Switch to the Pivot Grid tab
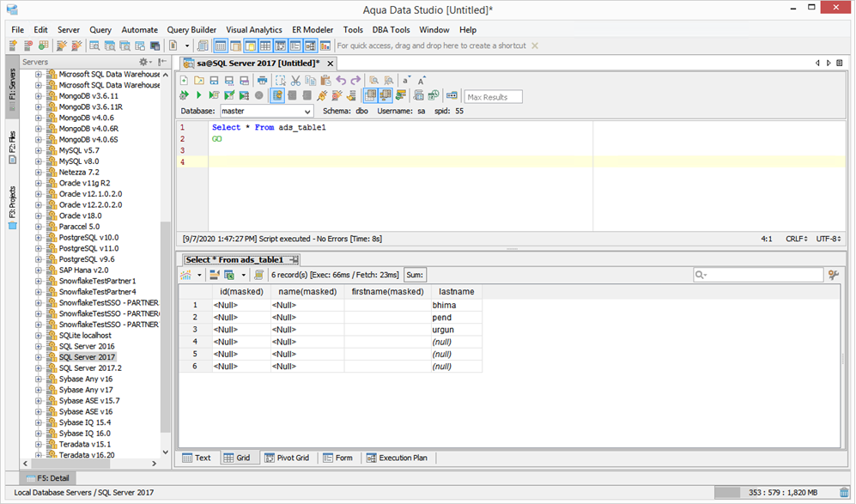Screen dimensions: 856x504 tap(287, 458)
